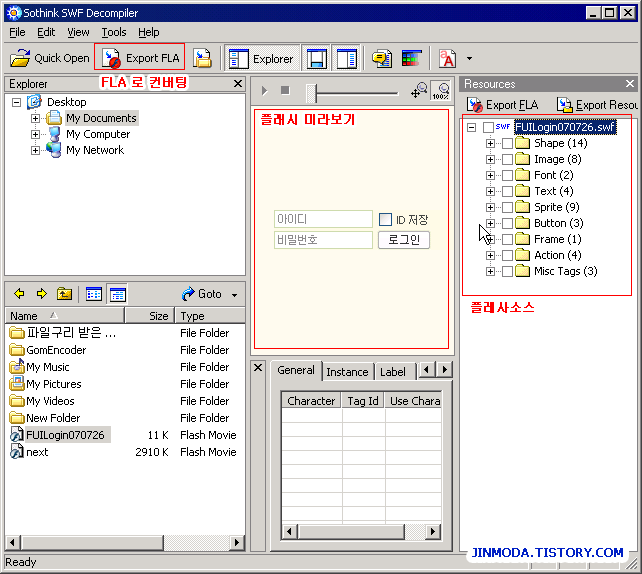Collapse the FUILogin070726.swf tree node
This screenshot has width=642, height=574.
click(x=472, y=127)
